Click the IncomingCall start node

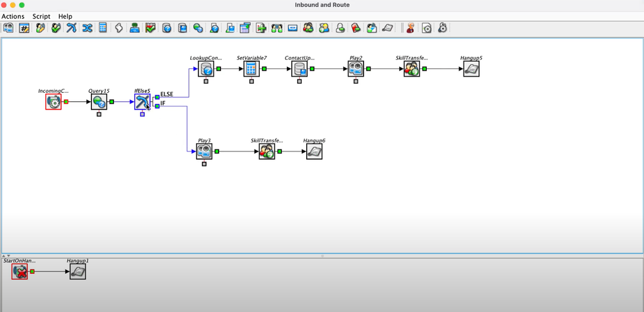pyautogui.click(x=54, y=102)
